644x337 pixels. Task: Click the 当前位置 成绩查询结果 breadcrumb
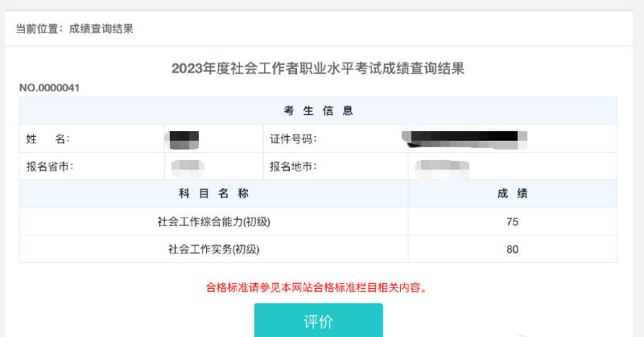tap(74, 29)
